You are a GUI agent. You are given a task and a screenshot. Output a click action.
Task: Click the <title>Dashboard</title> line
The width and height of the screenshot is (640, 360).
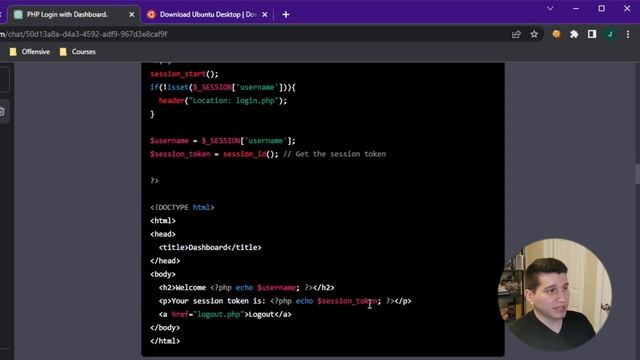click(x=210, y=247)
